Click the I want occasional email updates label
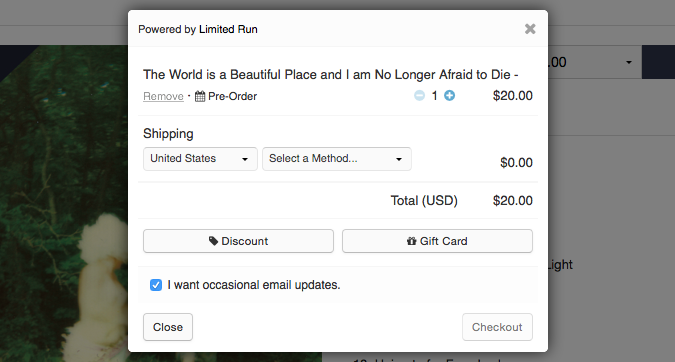 pos(254,285)
